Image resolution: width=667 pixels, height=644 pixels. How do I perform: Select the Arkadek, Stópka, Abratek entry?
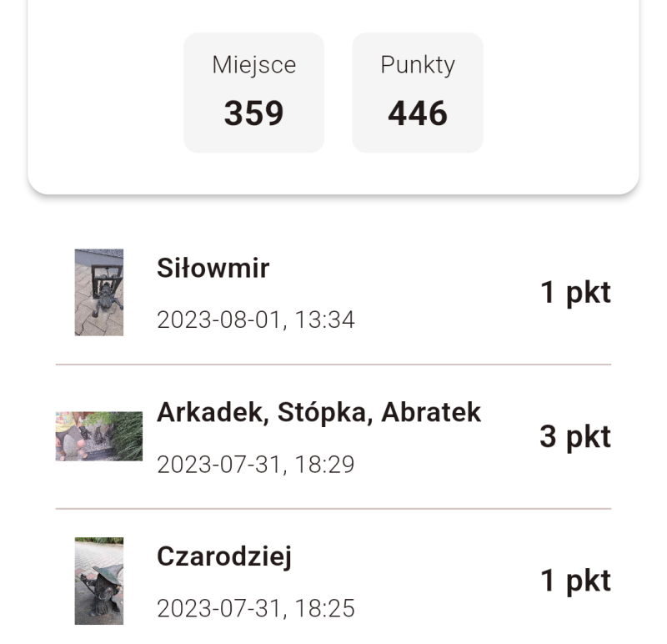click(320, 412)
